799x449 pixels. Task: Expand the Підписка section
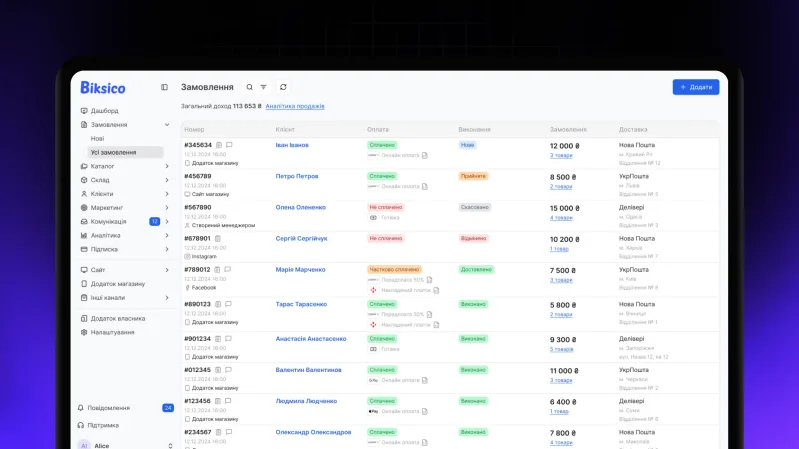[x=167, y=249]
